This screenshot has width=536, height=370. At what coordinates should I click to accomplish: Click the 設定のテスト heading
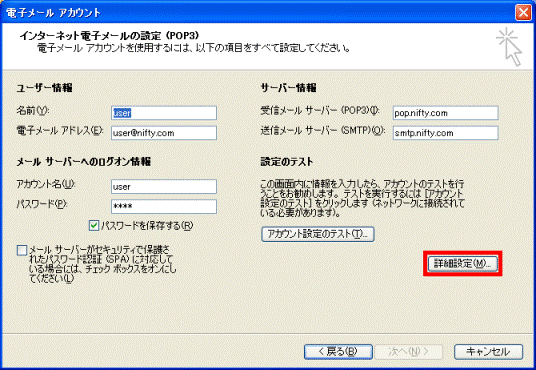286,161
